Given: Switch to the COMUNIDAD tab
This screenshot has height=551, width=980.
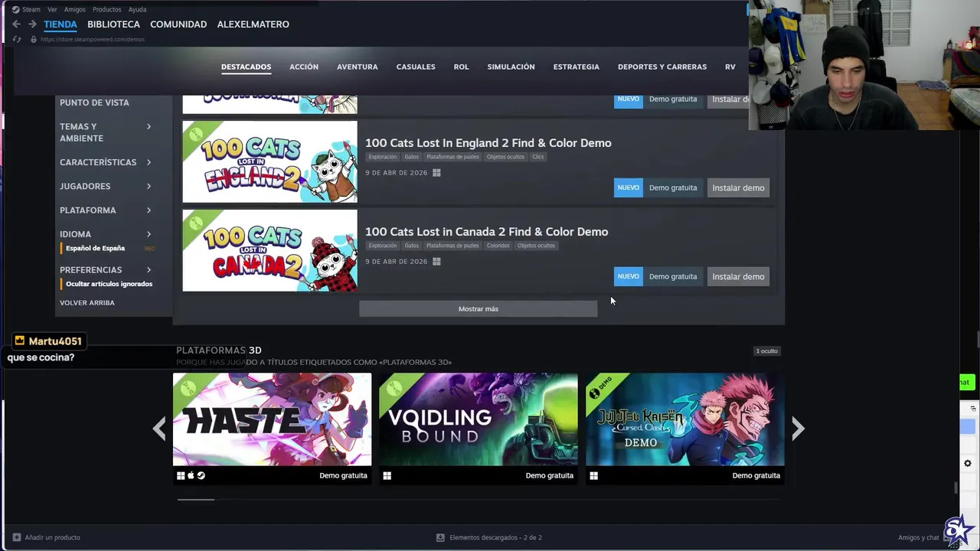Looking at the screenshot, I should tap(178, 24).
